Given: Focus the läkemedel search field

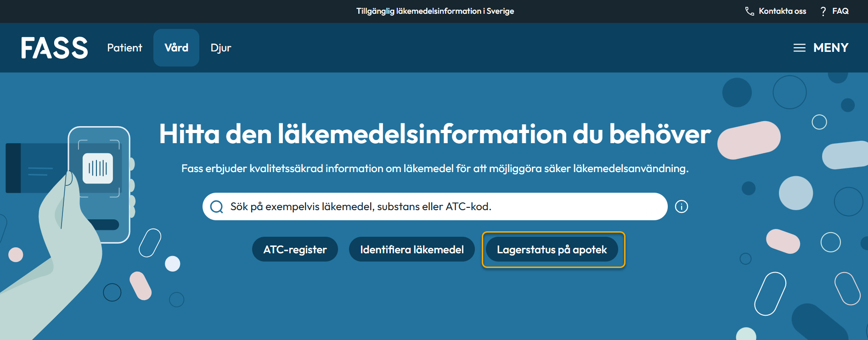Looking at the screenshot, I should pos(435,206).
